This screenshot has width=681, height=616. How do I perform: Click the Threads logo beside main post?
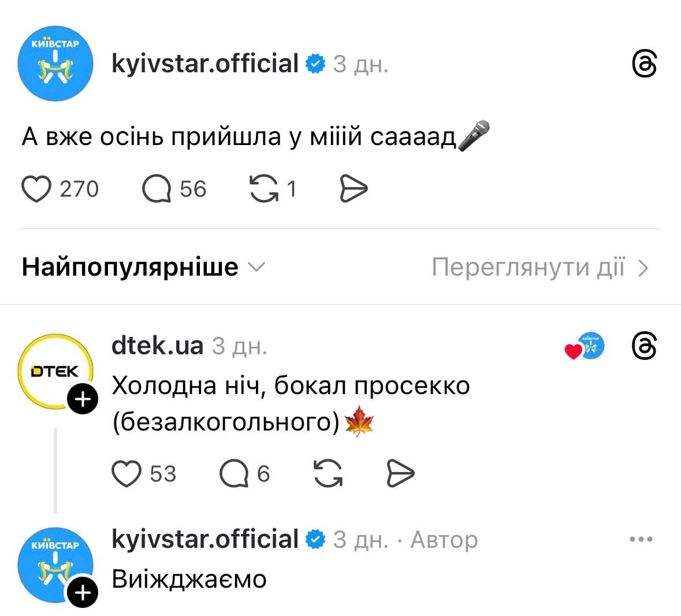pos(645,64)
